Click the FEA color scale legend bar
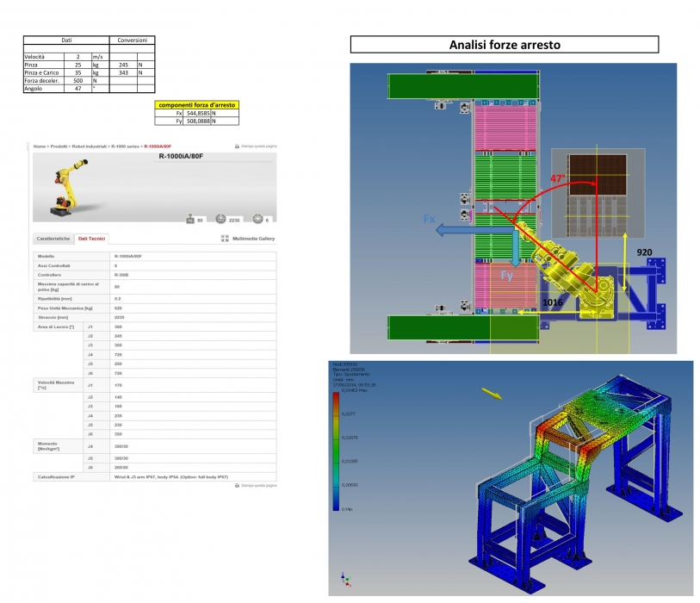Screen dimensions: 700x603 337,449
